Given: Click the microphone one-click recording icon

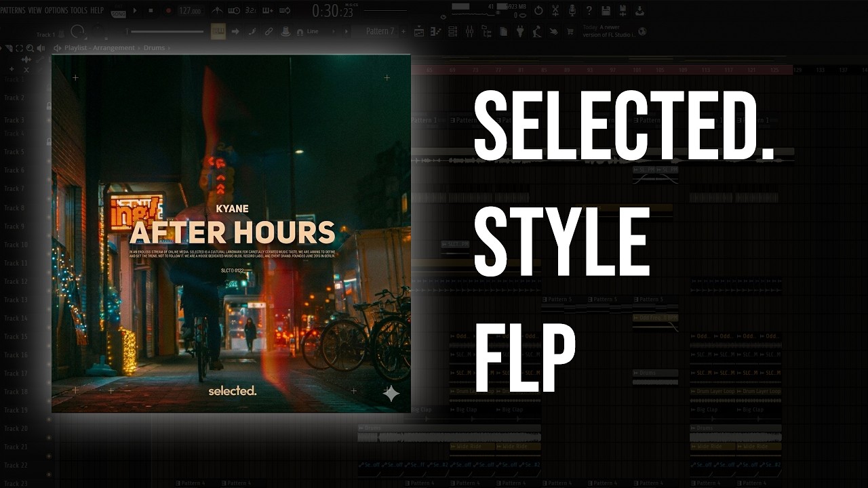Looking at the screenshot, I should click(572, 11).
